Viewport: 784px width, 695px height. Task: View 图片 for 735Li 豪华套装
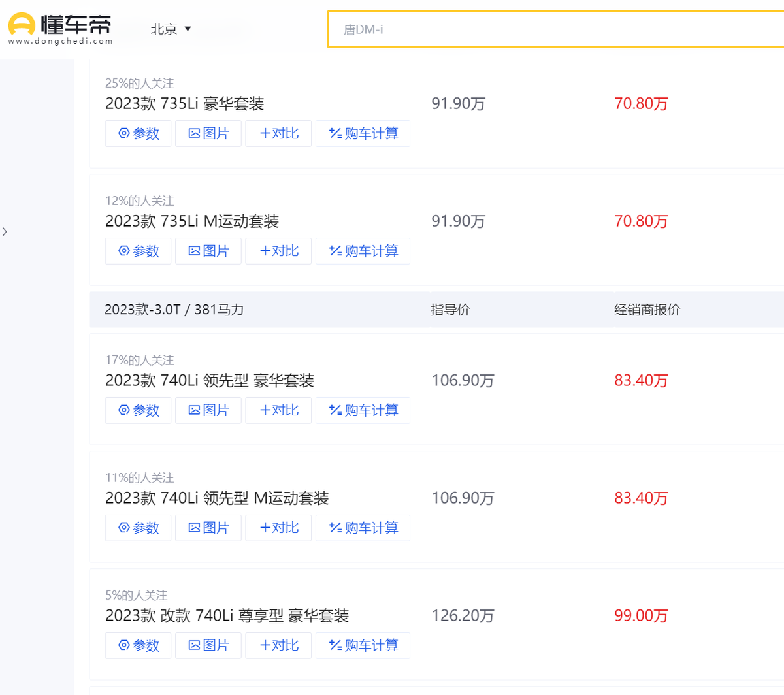208,133
